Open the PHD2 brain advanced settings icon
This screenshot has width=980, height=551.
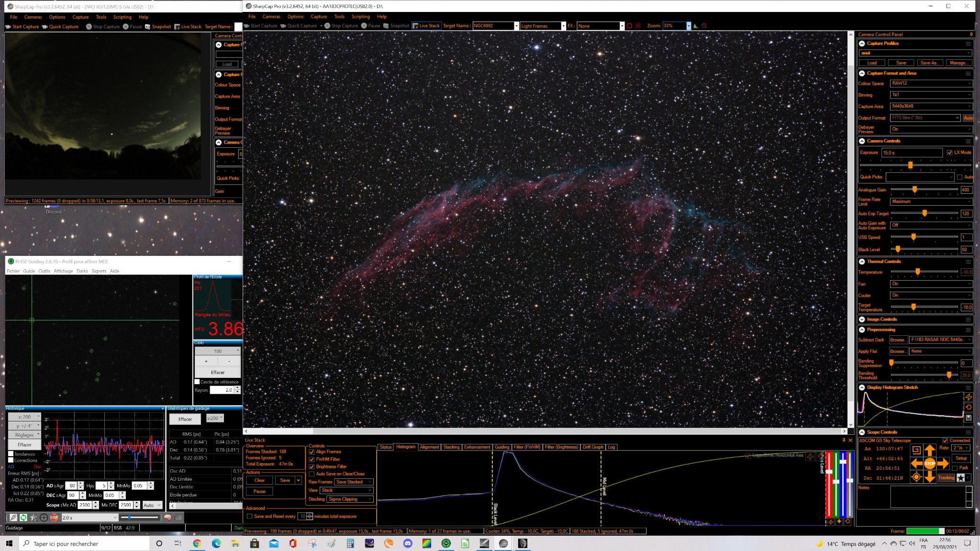coord(167,518)
